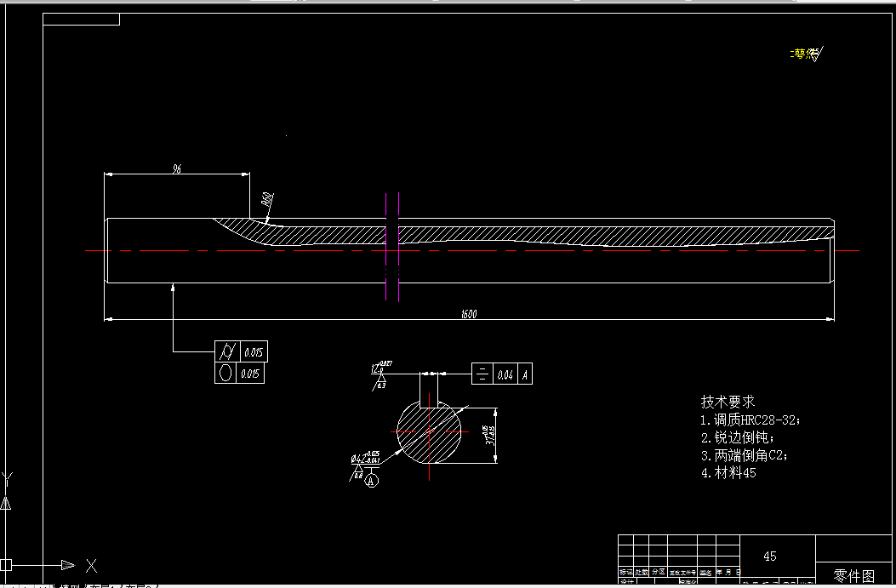Viewport: 896px width, 588px height.
Task: Click the 技术要求 heading
Action: click(728, 402)
